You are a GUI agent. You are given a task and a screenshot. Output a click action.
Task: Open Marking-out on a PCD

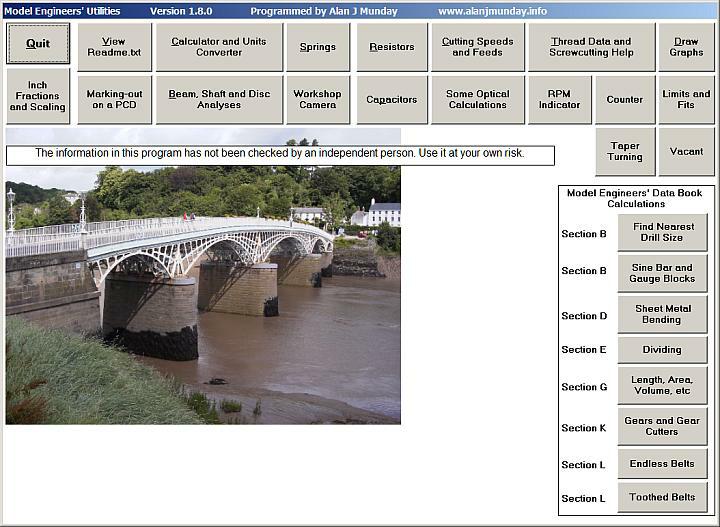click(114, 100)
